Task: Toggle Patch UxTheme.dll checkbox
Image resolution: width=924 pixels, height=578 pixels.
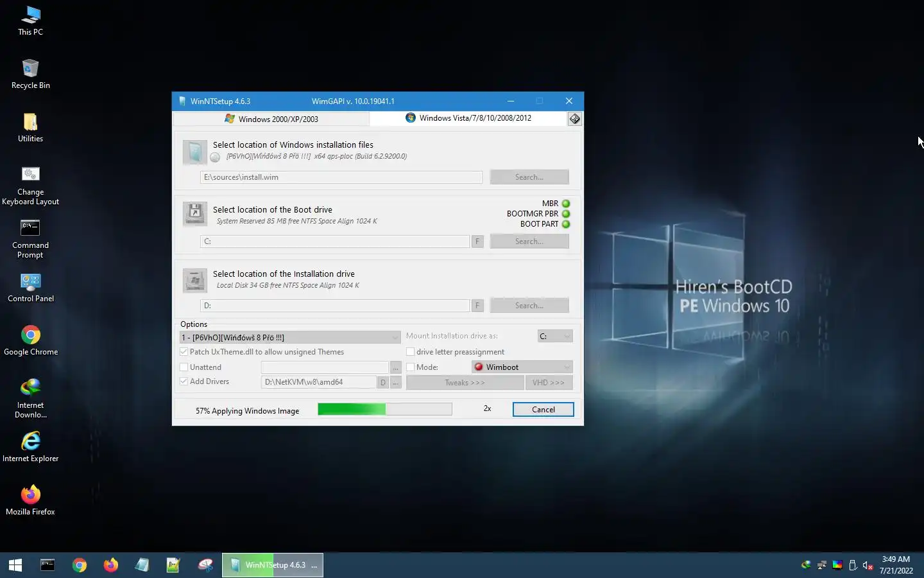Action: [x=184, y=352]
